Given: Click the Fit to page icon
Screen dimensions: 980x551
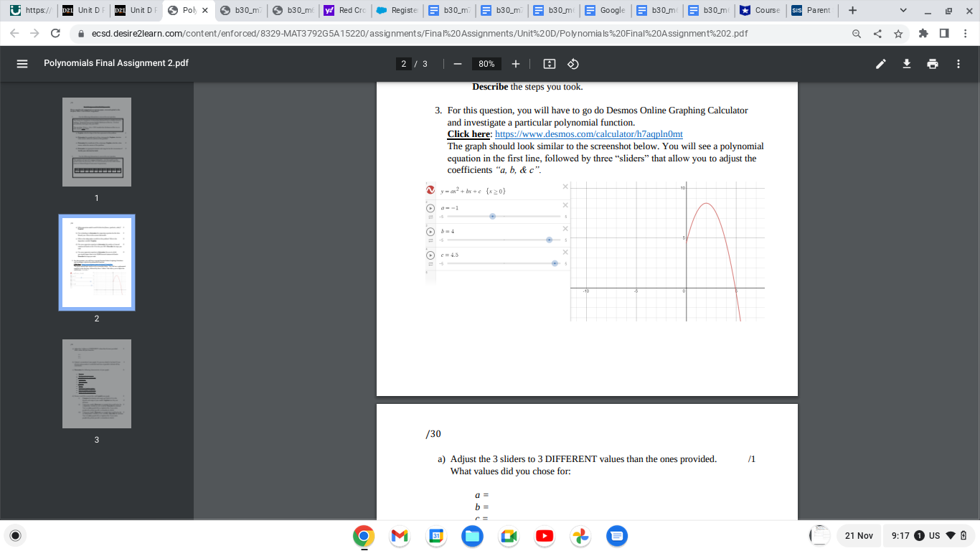Looking at the screenshot, I should tap(550, 63).
